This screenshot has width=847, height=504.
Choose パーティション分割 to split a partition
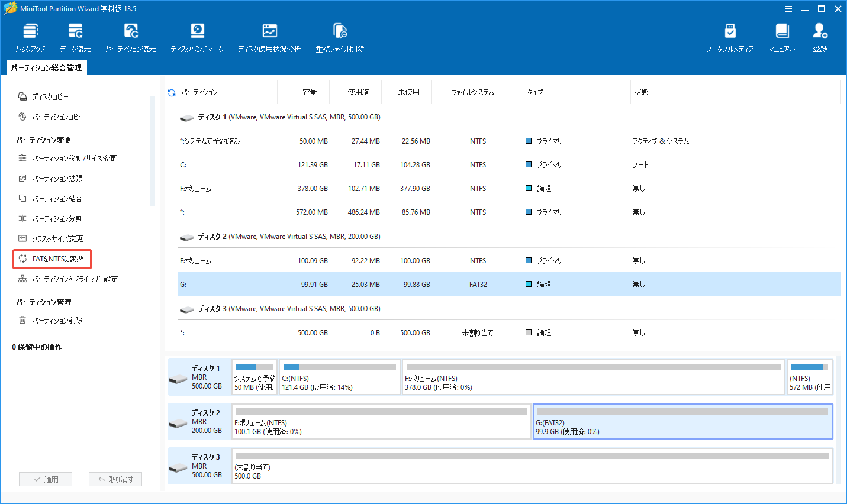(50, 218)
